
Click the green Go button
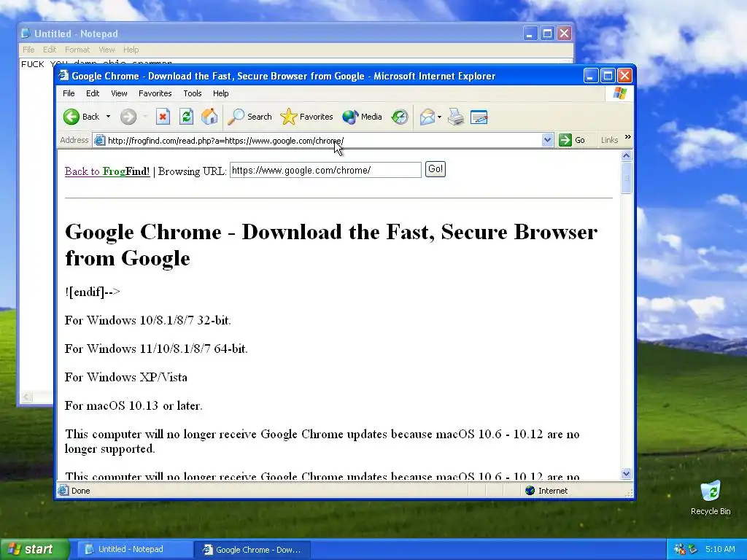[572, 140]
